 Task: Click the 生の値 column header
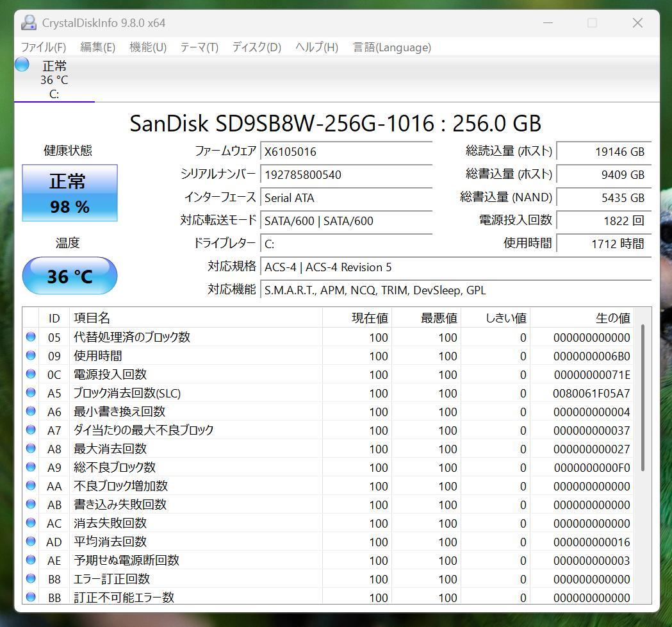pyautogui.click(x=582, y=318)
